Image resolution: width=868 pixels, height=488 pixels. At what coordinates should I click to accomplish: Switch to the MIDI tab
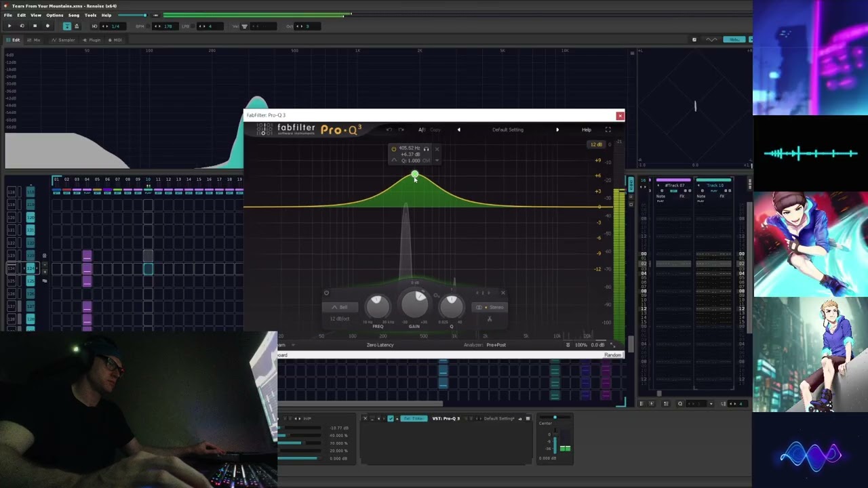coord(115,40)
